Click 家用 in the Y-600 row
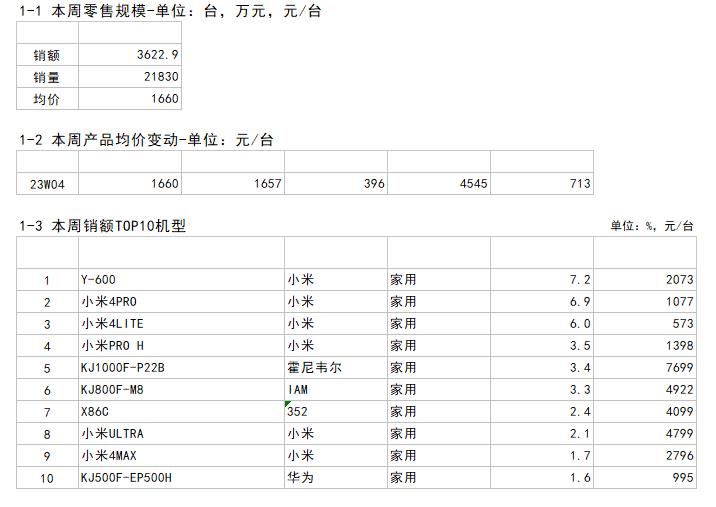Image resolution: width=716 pixels, height=507 pixels. tap(403, 280)
